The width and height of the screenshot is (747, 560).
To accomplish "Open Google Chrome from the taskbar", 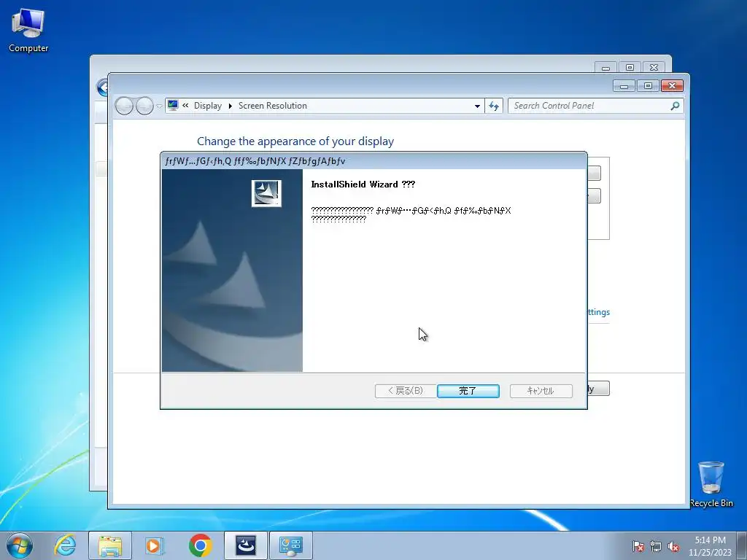I will 200,545.
